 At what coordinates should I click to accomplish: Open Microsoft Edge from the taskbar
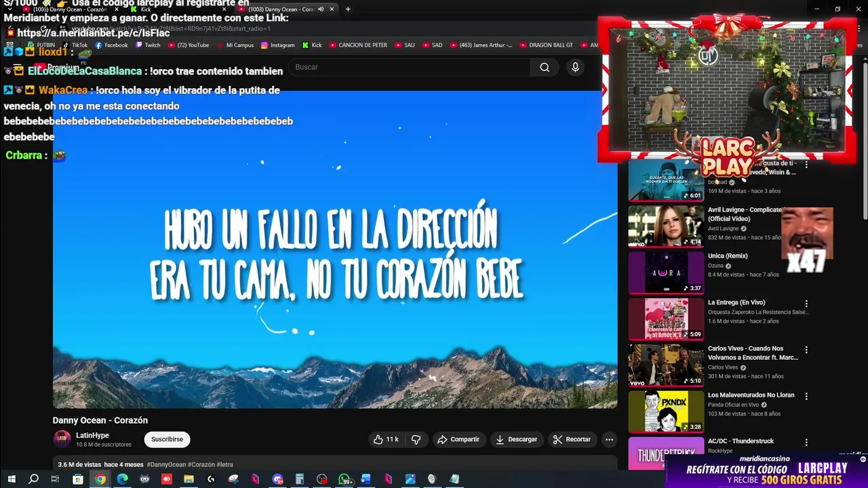(x=122, y=479)
